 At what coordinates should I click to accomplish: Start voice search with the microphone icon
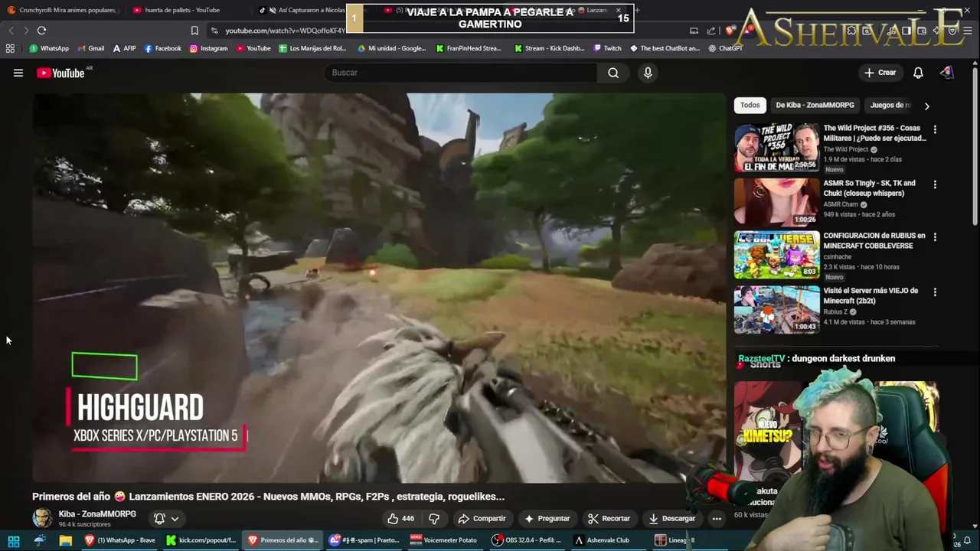coord(648,73)
